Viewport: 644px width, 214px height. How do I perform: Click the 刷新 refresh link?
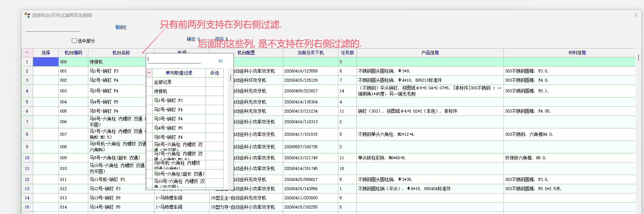click(x=121, y=27)
